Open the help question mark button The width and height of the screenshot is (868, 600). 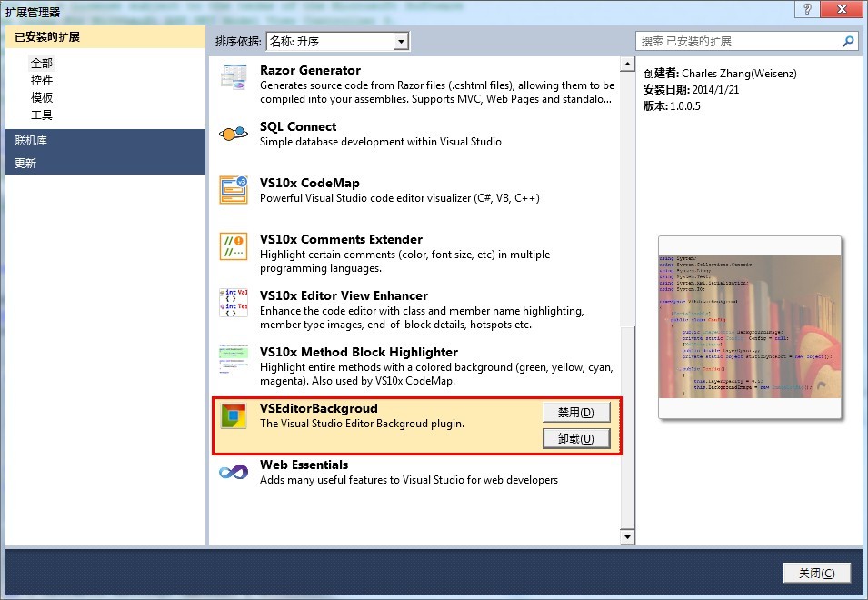(804, 9)
